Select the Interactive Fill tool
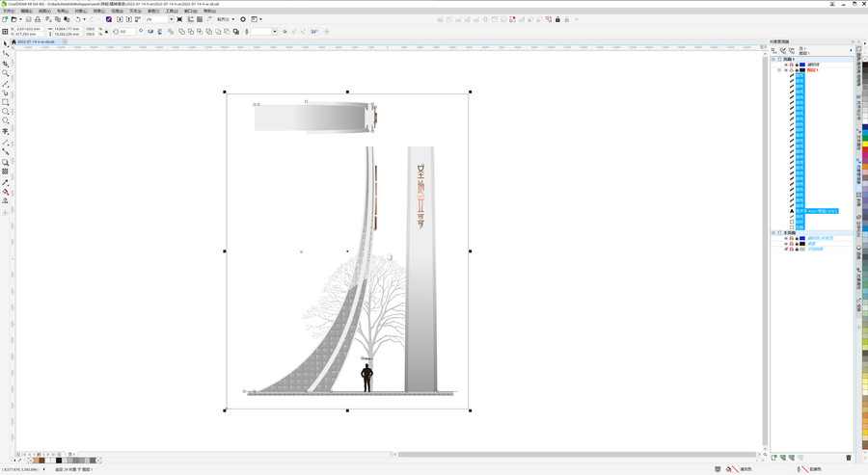 click(6, 192)
